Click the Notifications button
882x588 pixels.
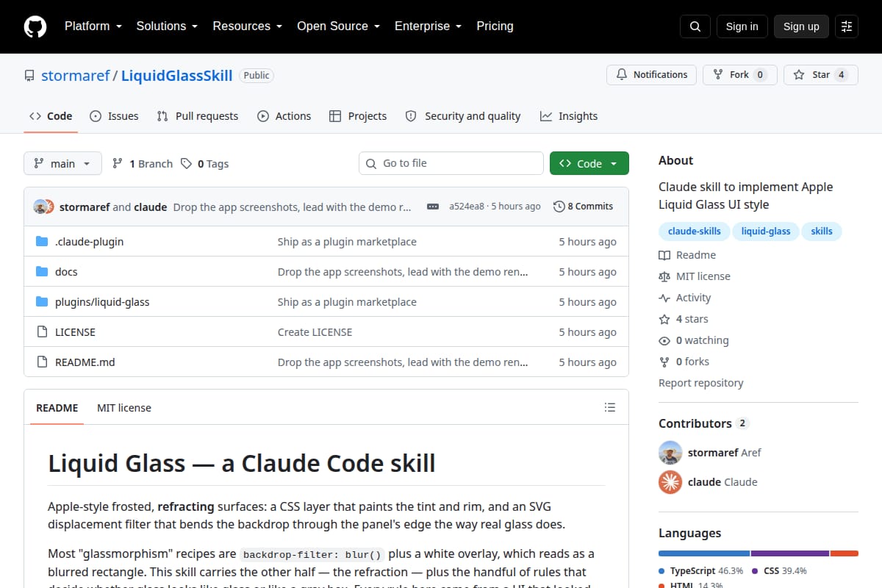(x=651, y=75)
